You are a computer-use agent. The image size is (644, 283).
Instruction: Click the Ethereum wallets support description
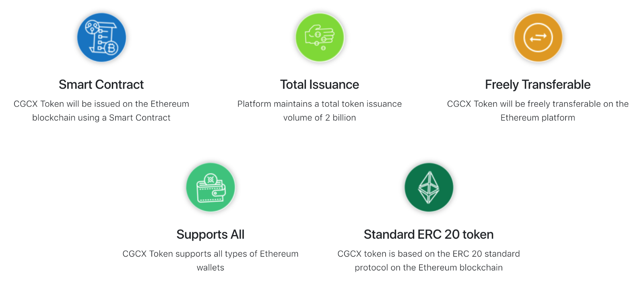coord(211,260)
